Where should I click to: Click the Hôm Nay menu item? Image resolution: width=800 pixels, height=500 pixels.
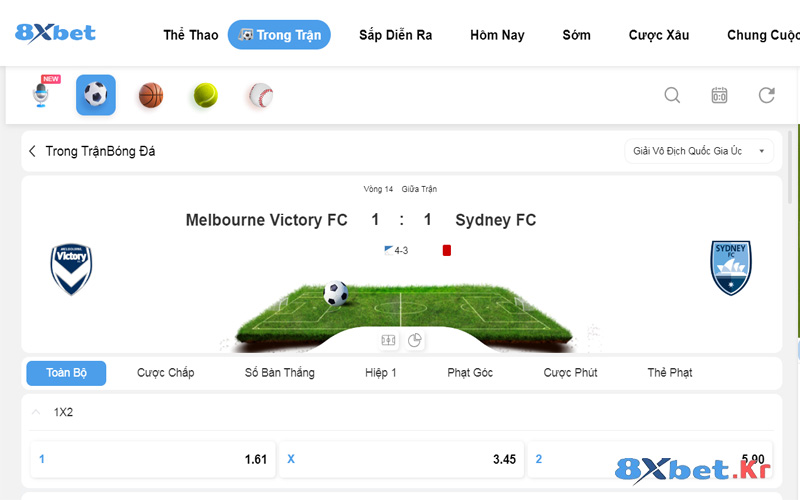tap(497, 35)
